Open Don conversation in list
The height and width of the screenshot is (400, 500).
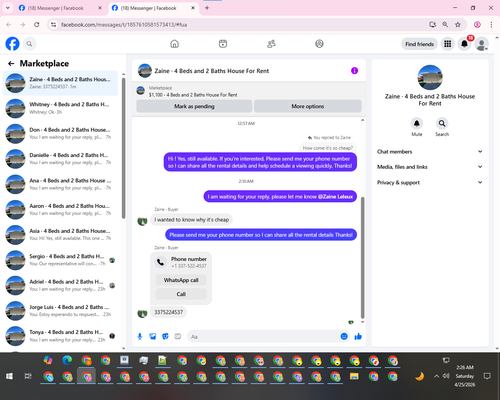pyautogui.click(x=61, y=133)
